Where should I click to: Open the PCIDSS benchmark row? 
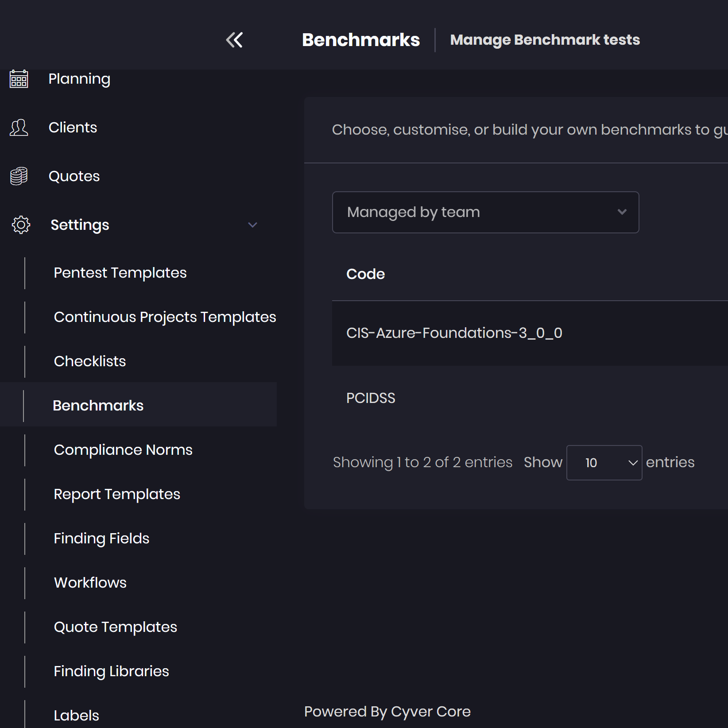(530, 398)
